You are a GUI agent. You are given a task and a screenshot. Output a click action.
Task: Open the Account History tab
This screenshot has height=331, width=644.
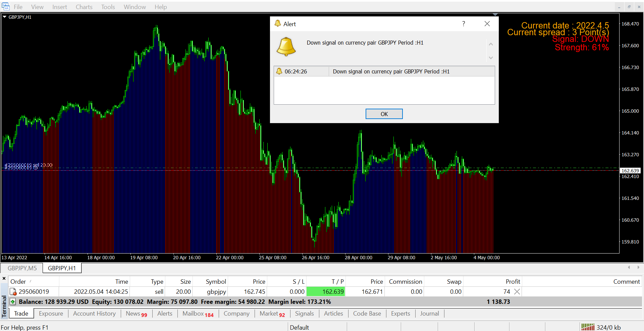(x=94, y=314)
